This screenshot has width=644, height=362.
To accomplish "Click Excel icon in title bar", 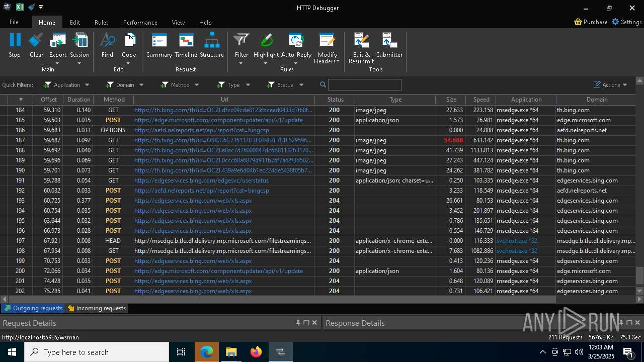I will [x=20, y=7].
